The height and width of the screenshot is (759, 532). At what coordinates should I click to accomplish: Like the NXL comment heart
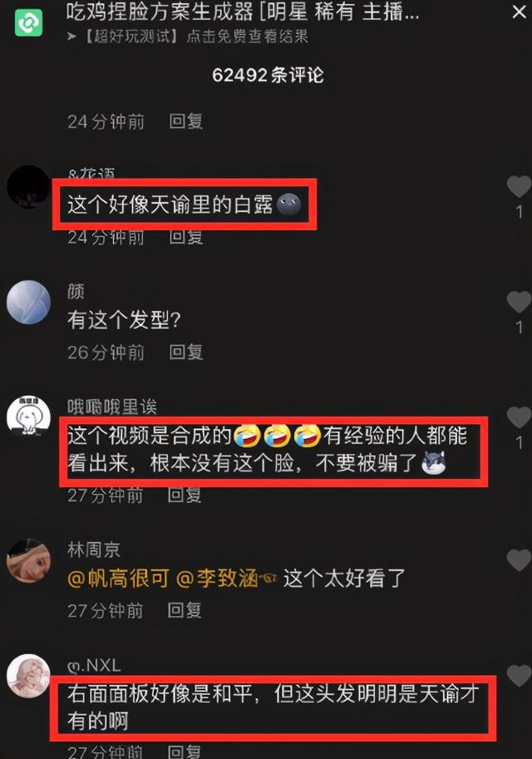tap(519, 675)
